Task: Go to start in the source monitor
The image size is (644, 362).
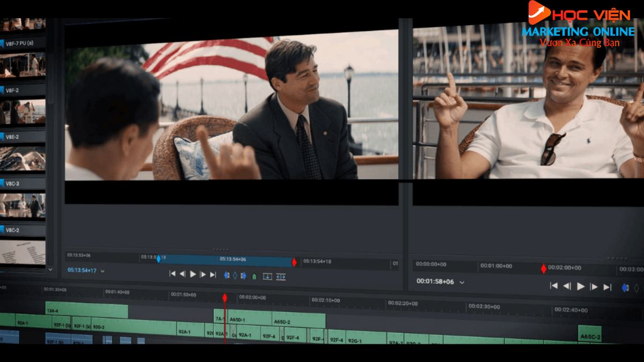Action: 172,274
